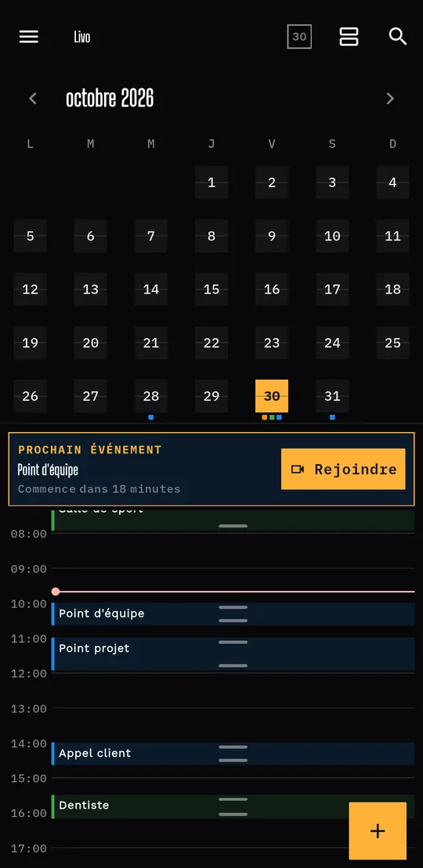The width and height of the screenshot is (423, 868).
Task: Select October 31 in the calendar
Action: (x=332, y=396)
